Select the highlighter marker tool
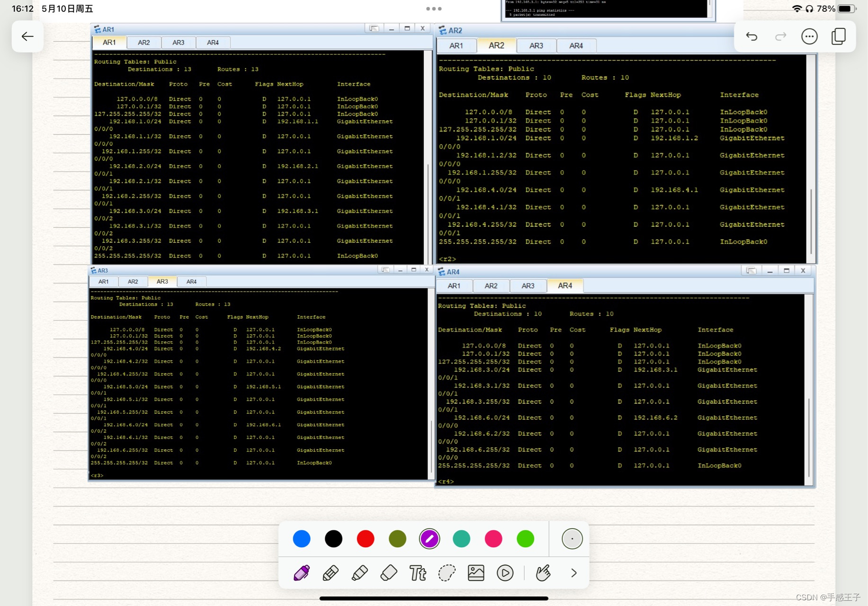 (360, 573)
